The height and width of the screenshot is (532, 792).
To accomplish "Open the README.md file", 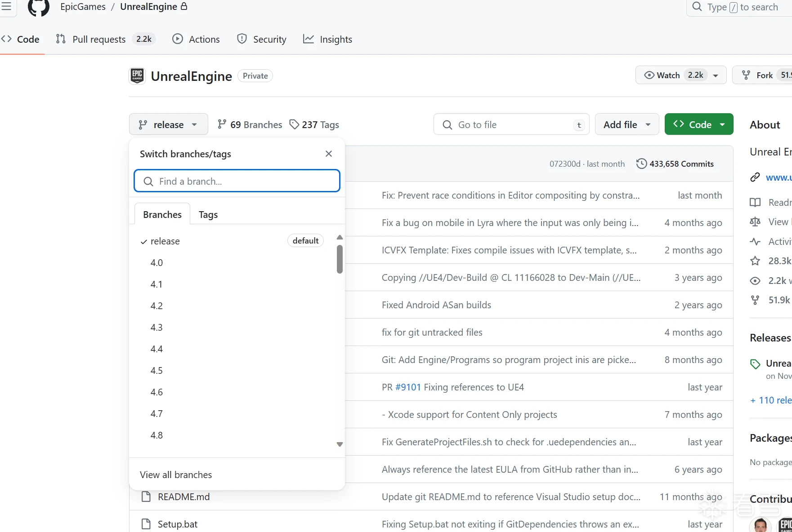I will click(x=183, y=497).
